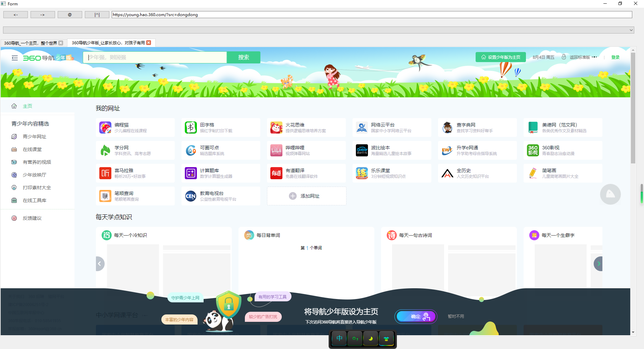Expand the empty combo box below the address bar
Image resolution: width=644 pixels, height=349 pixels.
[x=631, y=30]
